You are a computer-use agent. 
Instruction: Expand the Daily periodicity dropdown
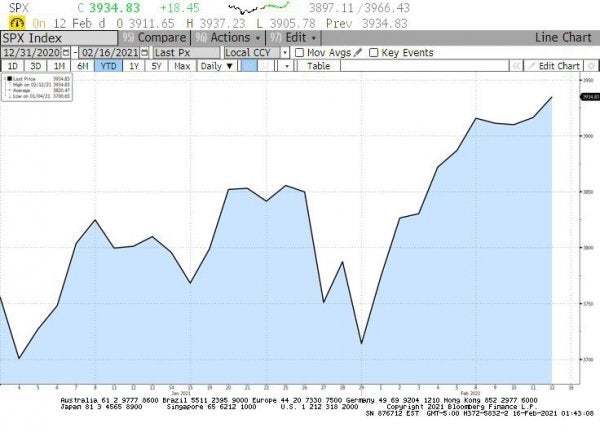215,66
